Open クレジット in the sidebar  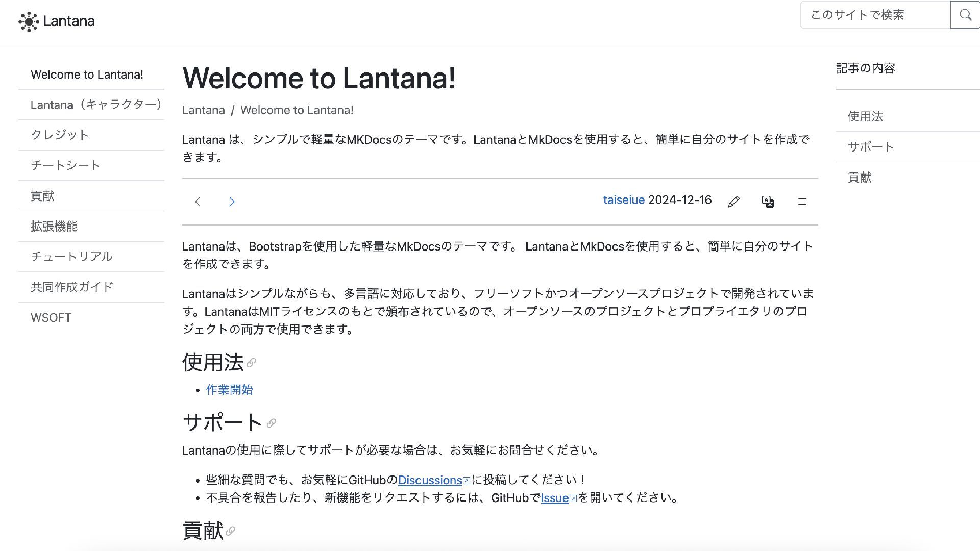click(x=60, y=135)
